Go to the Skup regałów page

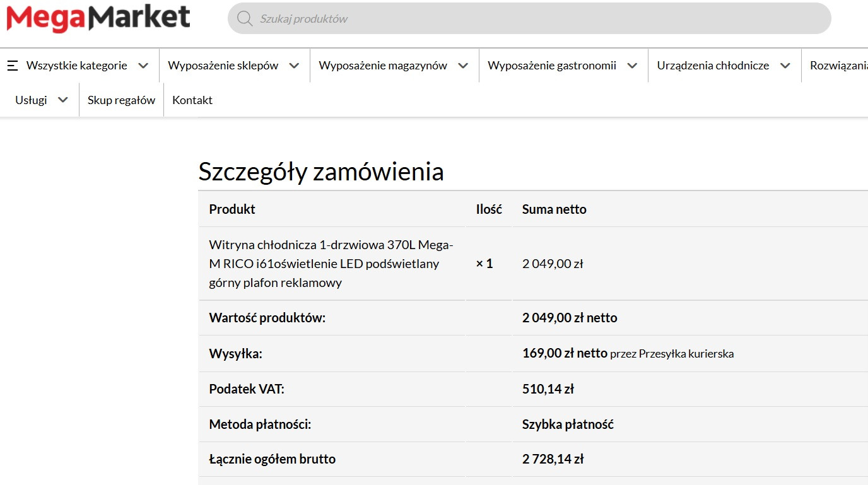pos(121,100)
